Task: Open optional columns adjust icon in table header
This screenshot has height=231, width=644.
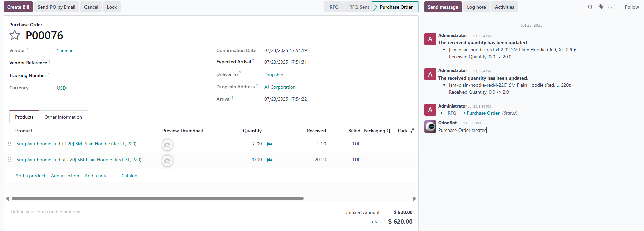Action: [x=412, y=131]
